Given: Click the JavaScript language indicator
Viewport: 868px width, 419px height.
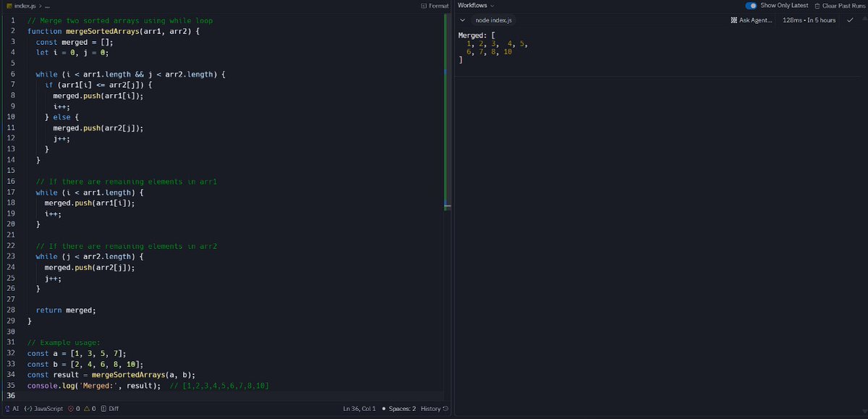Looking at the screenshot, I should point(43,409).
